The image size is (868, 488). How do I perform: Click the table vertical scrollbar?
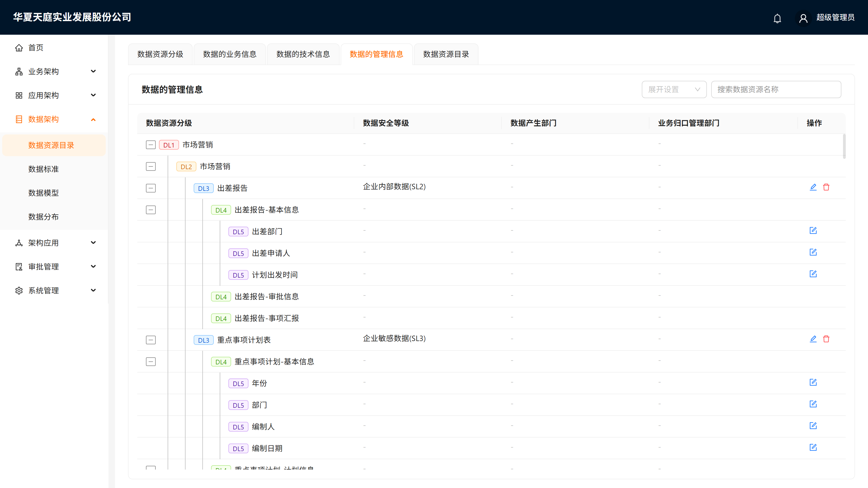844,146
